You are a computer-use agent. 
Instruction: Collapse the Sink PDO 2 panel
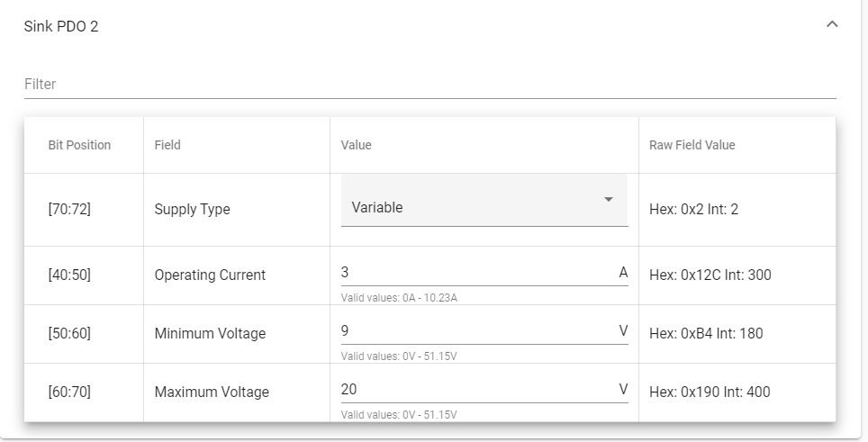(831, 25)
